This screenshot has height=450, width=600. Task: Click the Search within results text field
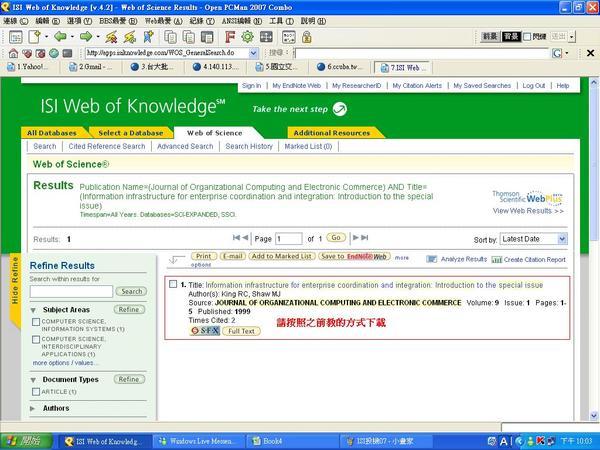click(x=71, y=292)
